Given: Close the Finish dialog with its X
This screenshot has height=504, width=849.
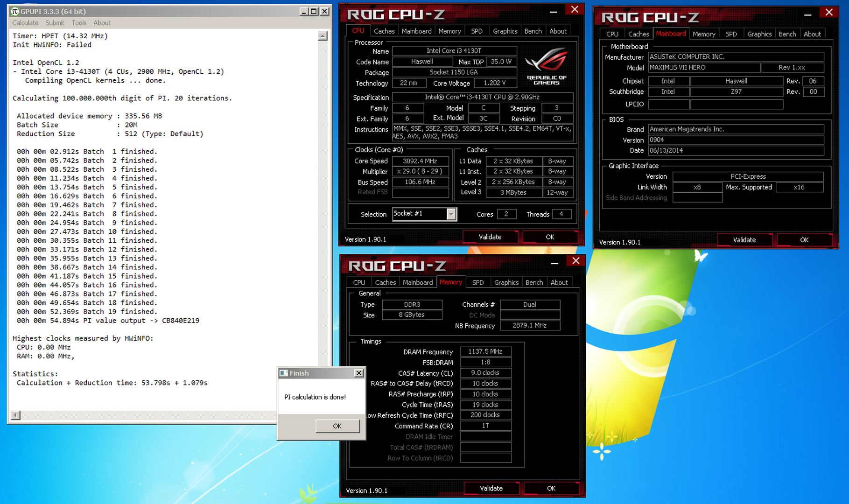Looking at the screenshot, I should click(x=358, y=373).
